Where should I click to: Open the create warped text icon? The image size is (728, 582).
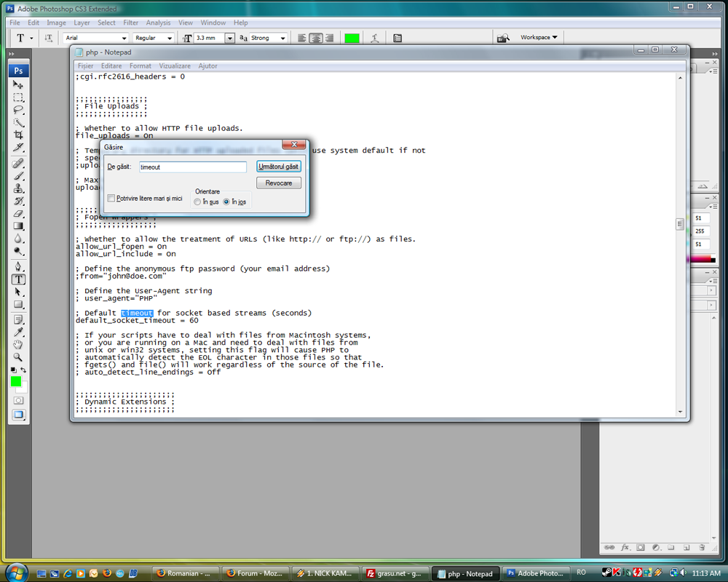[375, 38]
